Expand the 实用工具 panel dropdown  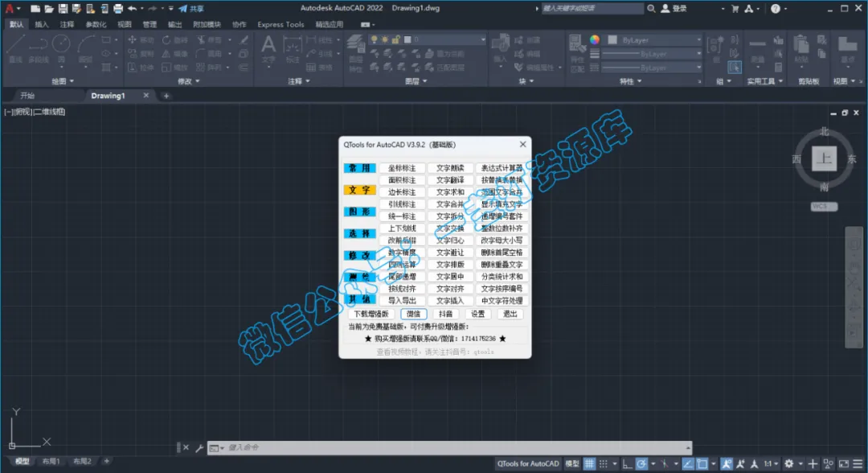tap(765, 81)
